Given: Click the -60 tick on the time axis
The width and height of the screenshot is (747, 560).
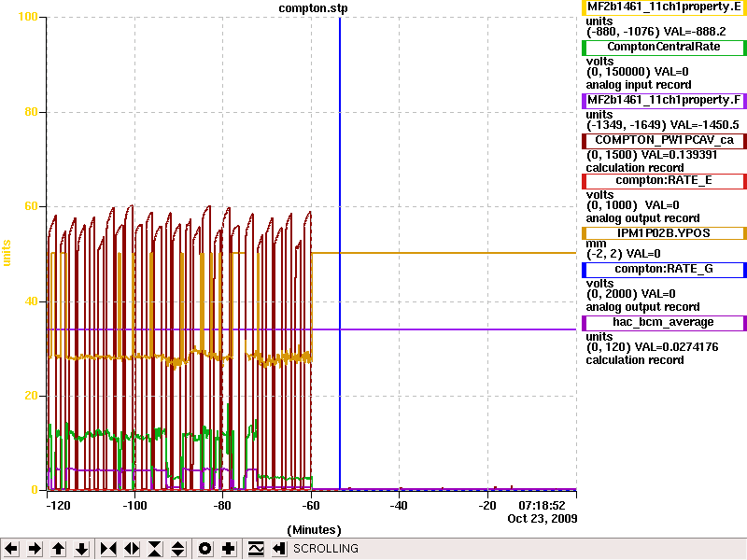Looking at the screenshot, I should [311, 506].
